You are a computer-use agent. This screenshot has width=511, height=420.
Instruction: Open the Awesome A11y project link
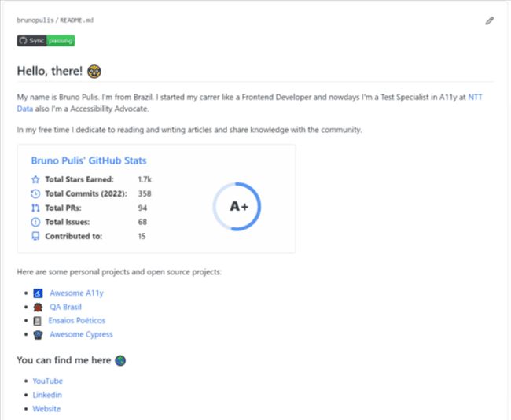click(x=76, y=293)
